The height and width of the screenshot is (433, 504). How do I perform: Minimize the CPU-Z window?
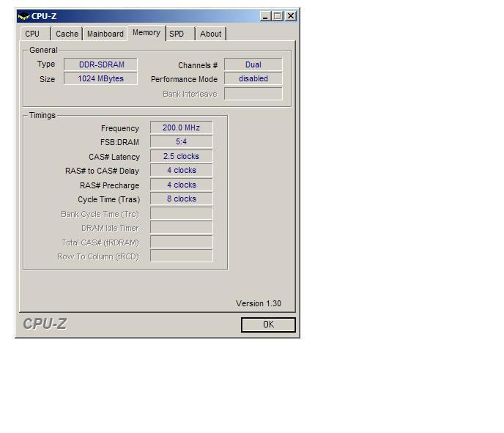(265, 16)
